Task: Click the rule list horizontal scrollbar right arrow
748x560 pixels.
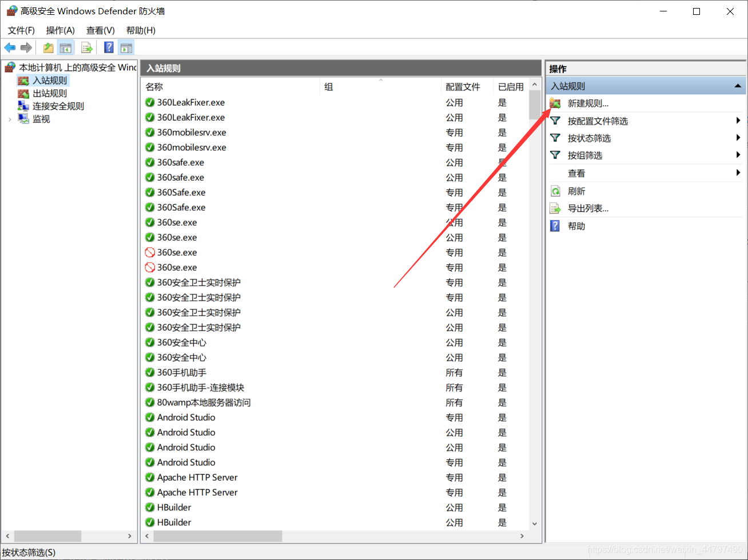Action: point(522,536)
